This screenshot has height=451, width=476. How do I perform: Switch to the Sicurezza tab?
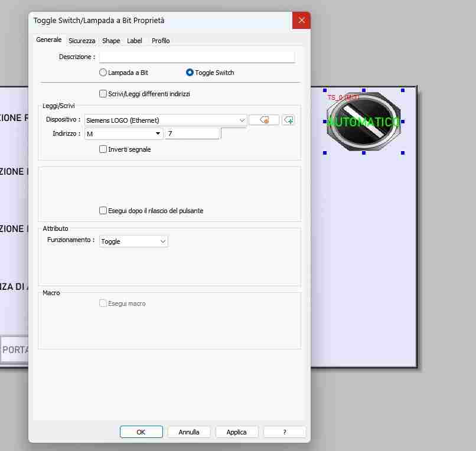coord(81,41)
